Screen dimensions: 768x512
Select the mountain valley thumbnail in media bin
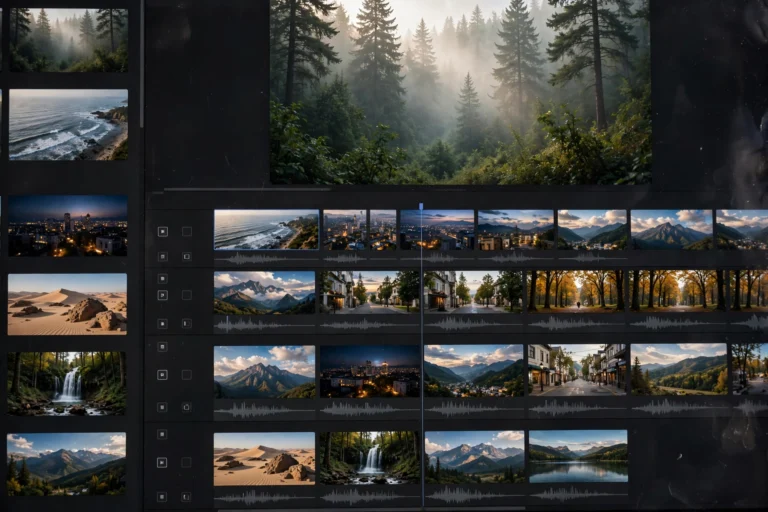coord(66,463)
